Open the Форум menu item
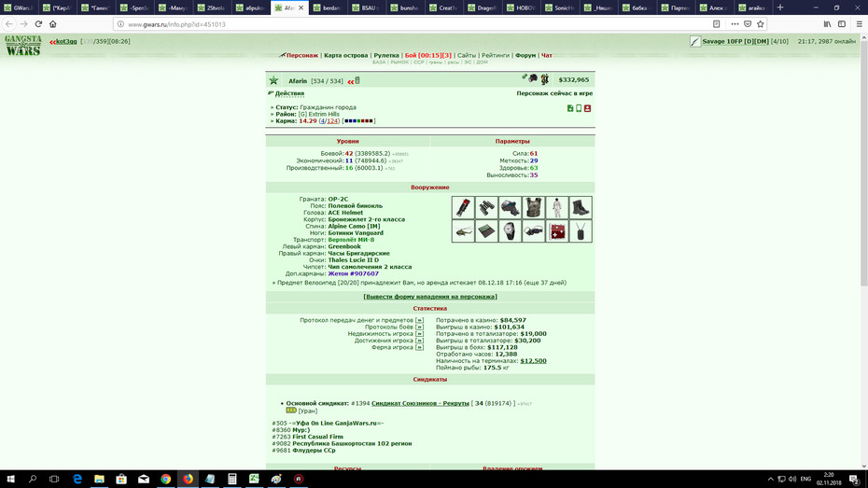Viewport: 868px width, 488px height. click(525, 55)
